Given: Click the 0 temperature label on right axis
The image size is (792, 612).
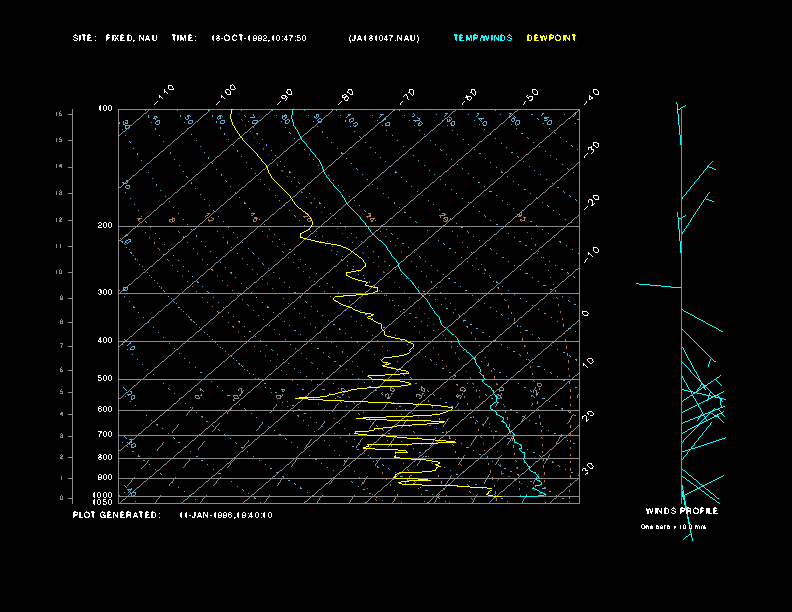Looking at the screenshot, I should coord(586,314).
